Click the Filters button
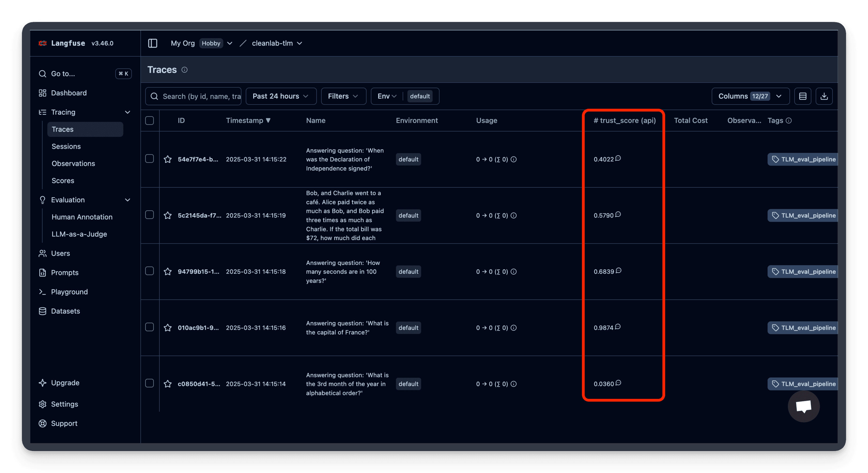868x473 pixels. pos(343,96)
